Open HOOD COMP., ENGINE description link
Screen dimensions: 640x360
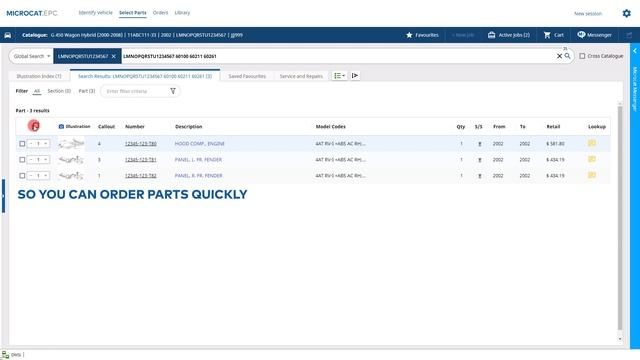pos(200,144)
